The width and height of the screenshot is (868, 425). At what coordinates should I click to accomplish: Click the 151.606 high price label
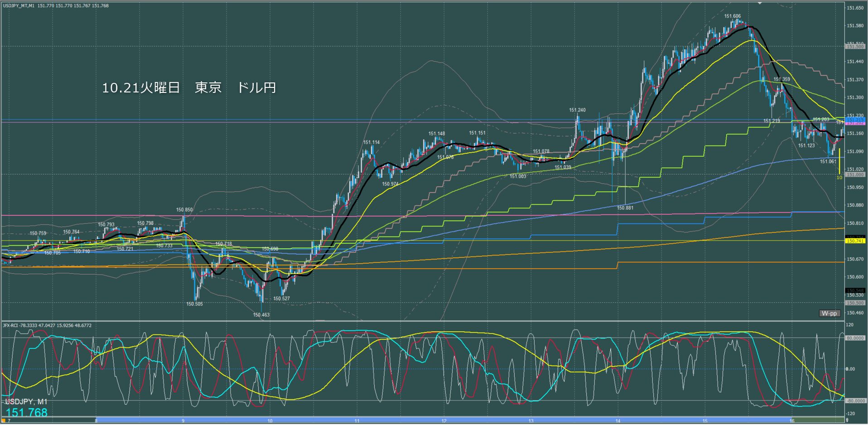[732, 16]
